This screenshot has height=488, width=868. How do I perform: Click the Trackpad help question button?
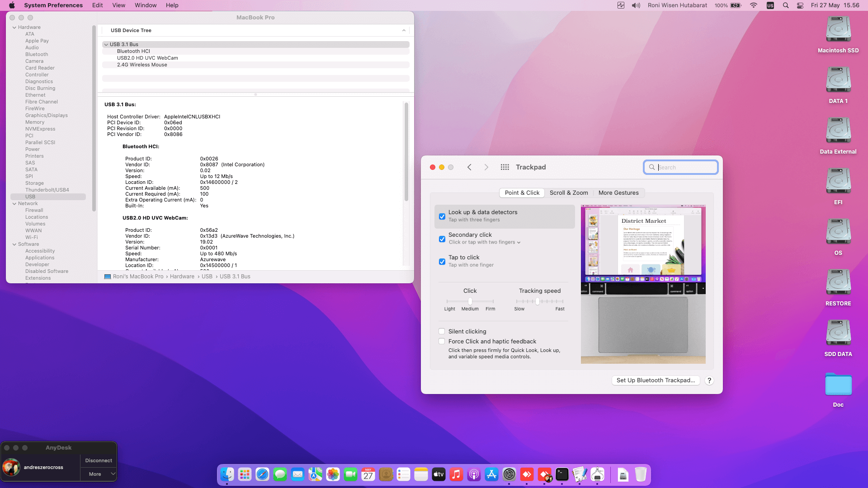pyautogui.click(x=709, y=380)
